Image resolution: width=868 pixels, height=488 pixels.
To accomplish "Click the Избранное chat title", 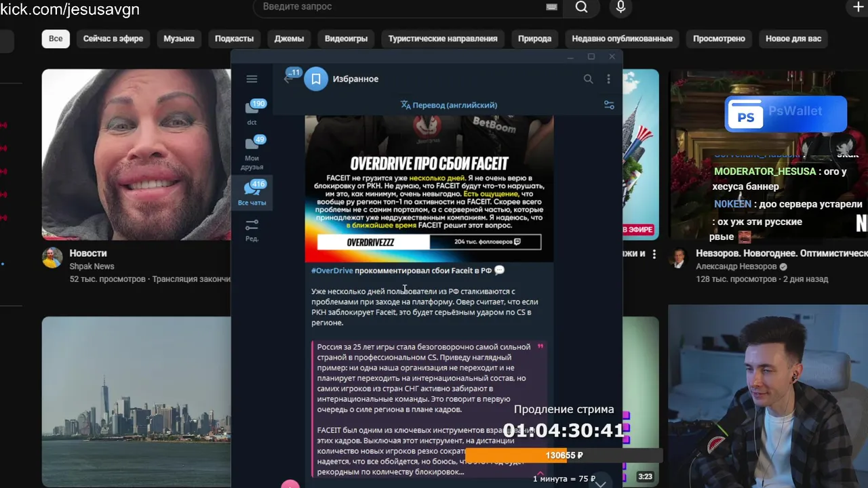I will (x=355, y=79).
